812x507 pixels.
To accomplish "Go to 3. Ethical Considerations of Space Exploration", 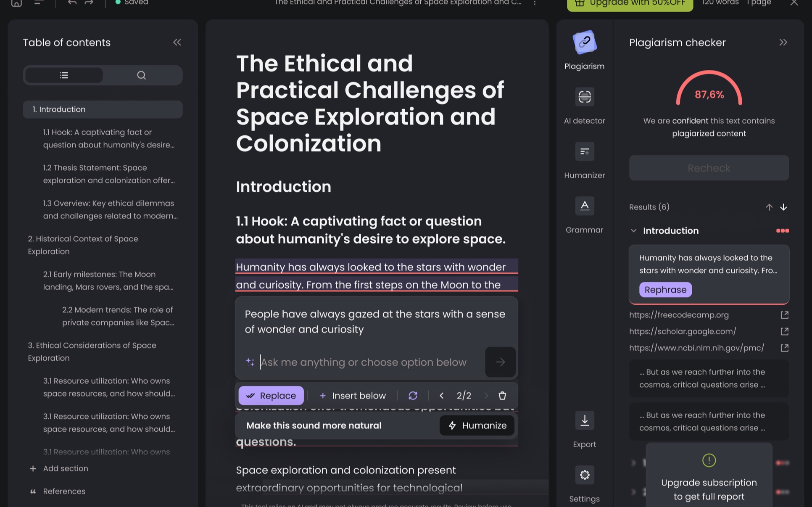I will [92, 351].
